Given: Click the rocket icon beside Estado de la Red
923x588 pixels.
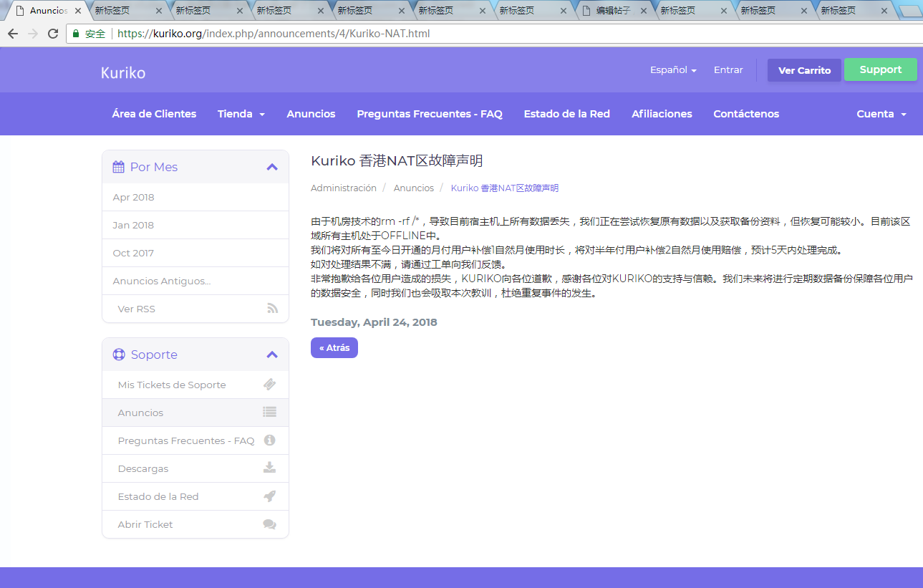Looking at the screenshot, I should [x=270, y=496].
